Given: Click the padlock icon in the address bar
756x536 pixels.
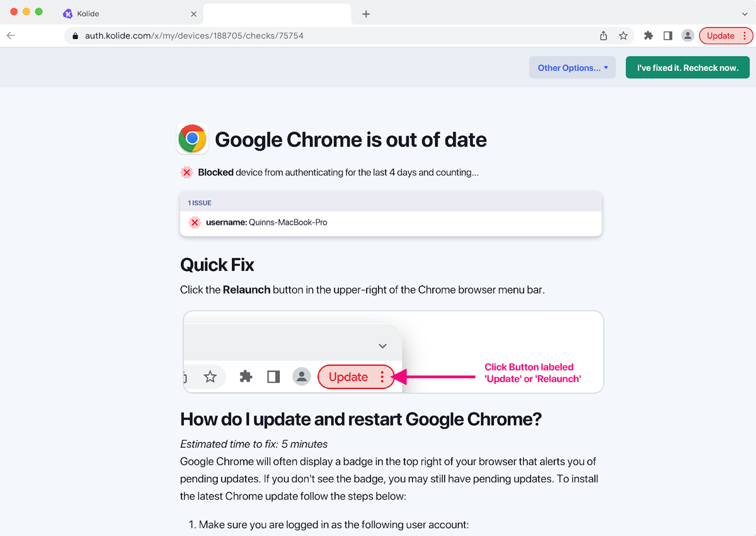Looking at the screenshot, I should tap(75, 36).
